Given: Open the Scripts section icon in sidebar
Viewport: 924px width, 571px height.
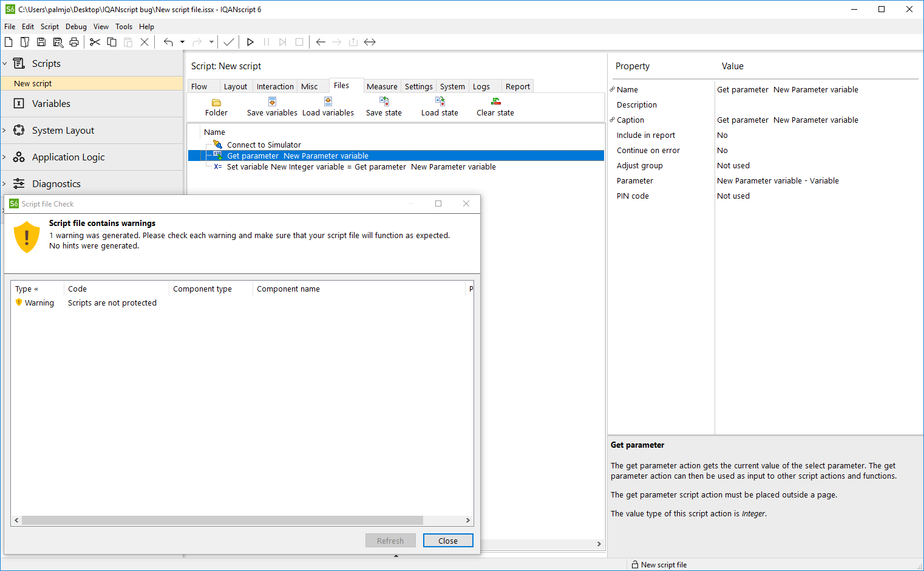Looking at the screenshot, I should coord(19,63).
